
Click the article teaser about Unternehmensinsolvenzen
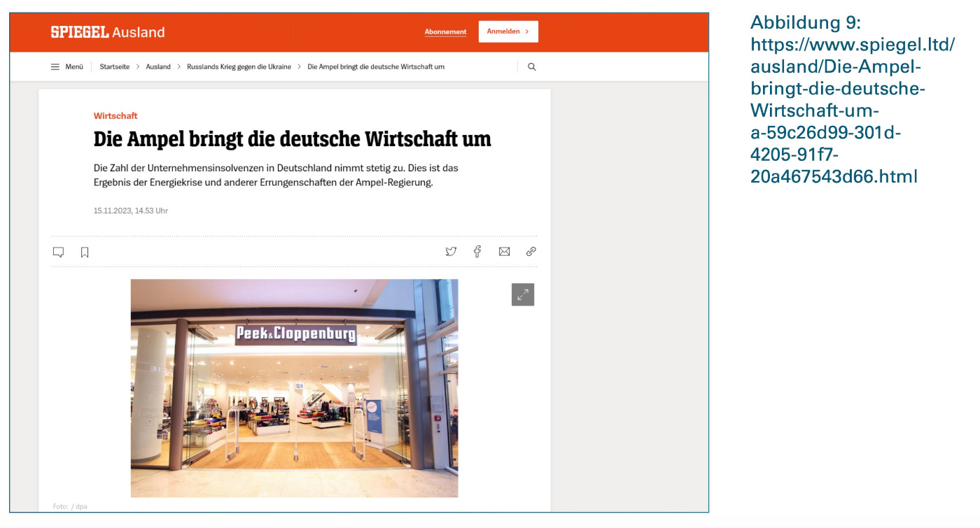(276, 176)
